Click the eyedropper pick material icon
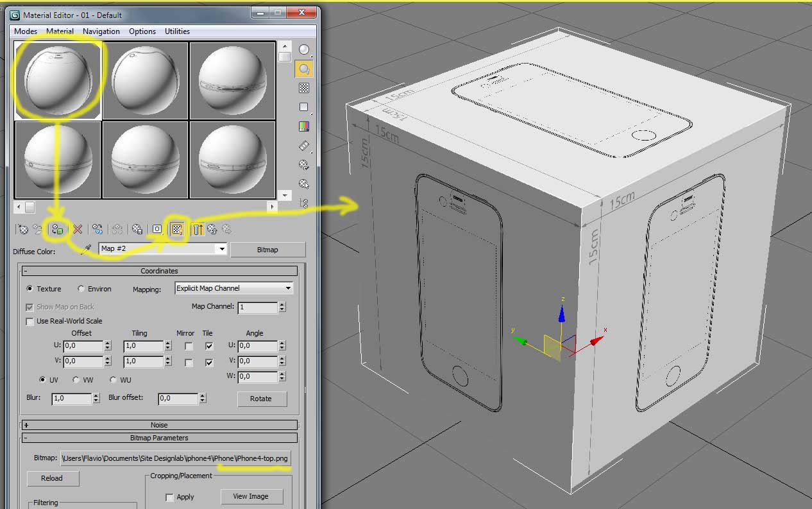Viewport: 812px width, 509px height. click(x=87, y=250)
